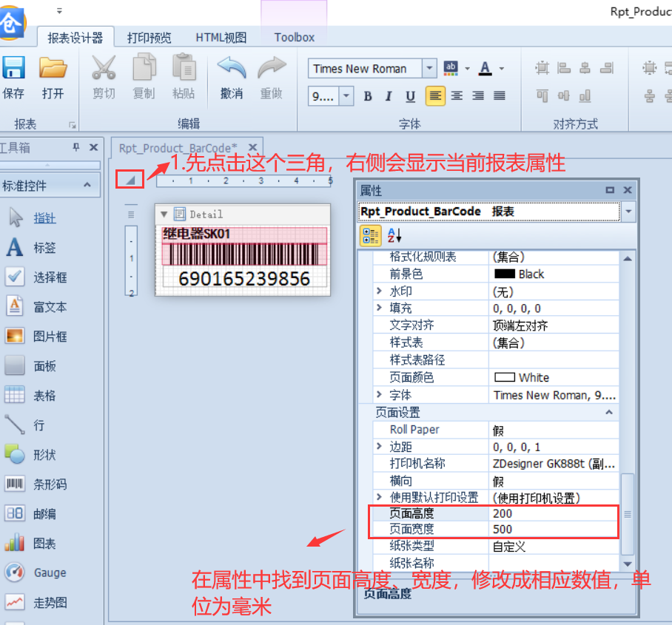Show properties in categorized view
The image size is (672, 625).
click(371, 236)
